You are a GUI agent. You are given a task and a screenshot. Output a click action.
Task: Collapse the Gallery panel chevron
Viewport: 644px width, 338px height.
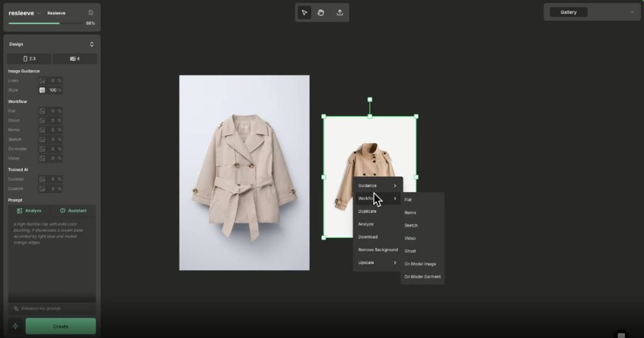tap(632, 12)
